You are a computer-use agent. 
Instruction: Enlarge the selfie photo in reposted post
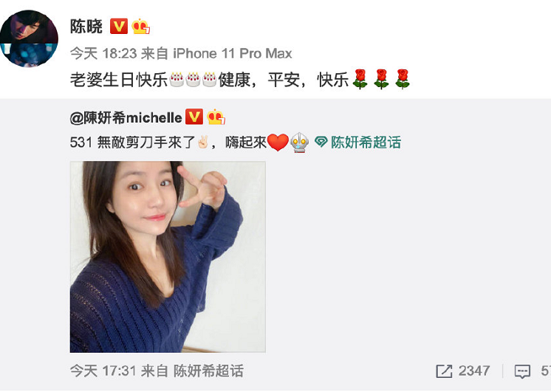(168, 257)
